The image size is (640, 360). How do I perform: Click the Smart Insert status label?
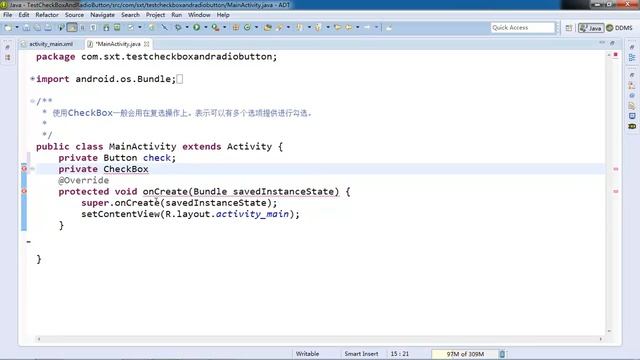pyautogui.click(x=361, y=354)
